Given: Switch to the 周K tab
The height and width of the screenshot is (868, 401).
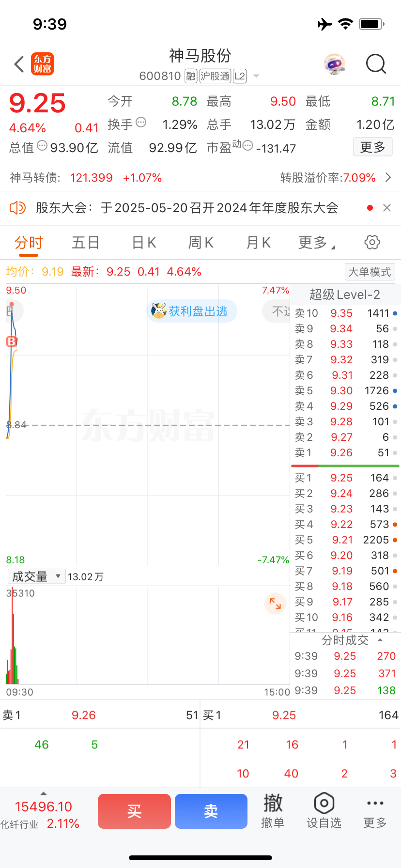Looking at the screenshot, I should 200,243.
